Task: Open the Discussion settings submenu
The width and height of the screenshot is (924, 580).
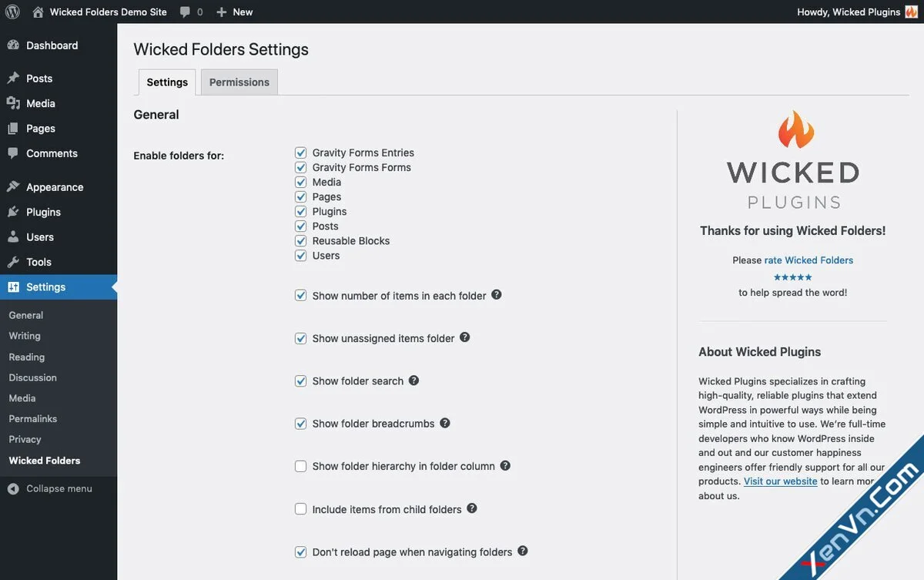Action: pos(33,377)
